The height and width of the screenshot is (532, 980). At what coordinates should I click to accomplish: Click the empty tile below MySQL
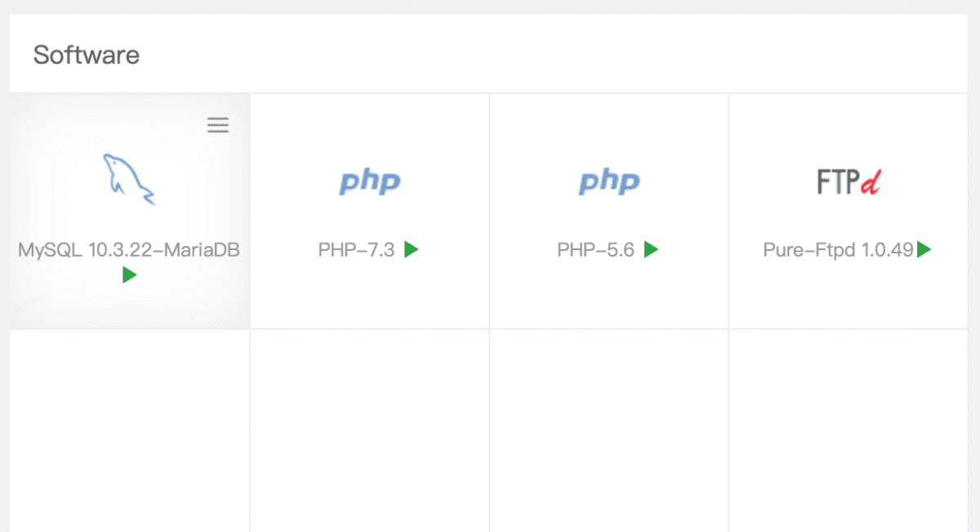click(x=129, y=429)
